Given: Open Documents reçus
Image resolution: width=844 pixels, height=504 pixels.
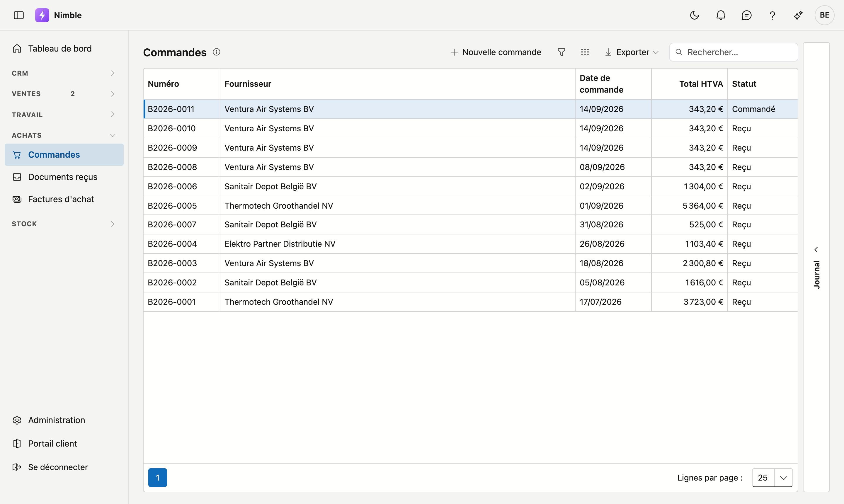Looking at the screenshot, I should point(64,177).
